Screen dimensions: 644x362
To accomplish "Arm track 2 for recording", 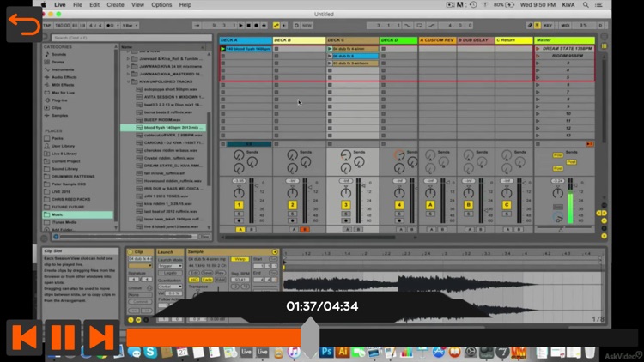I will [x=292, y=220].
